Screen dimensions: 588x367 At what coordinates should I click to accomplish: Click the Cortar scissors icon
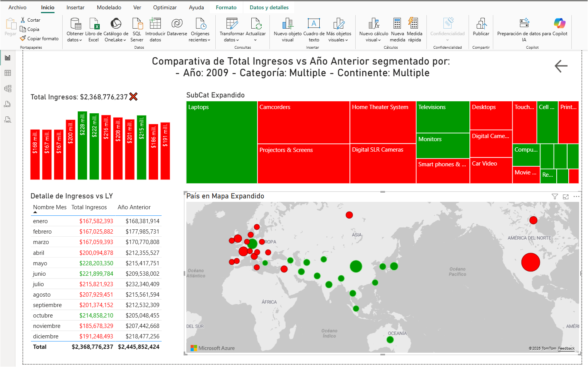click(x=23, y=20)
